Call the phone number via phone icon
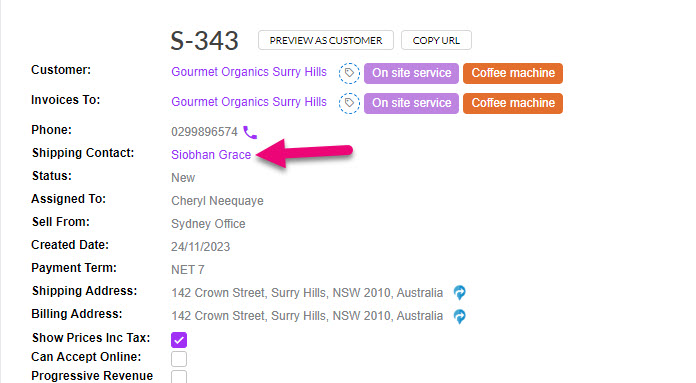 click(250, 132)
